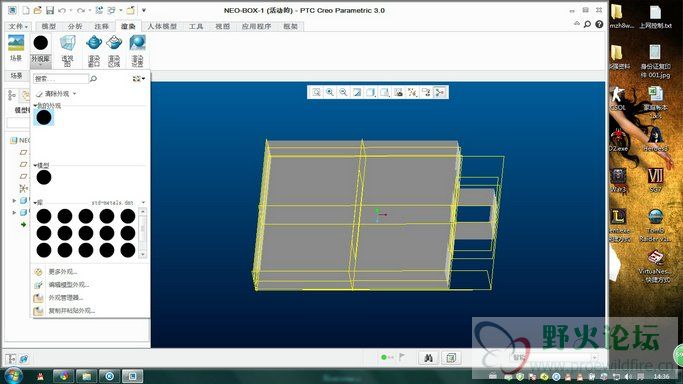Screen dimensions: 683x384
Task: Switch to the 分析 ribbon tab
Action: [x=75, y=26]
